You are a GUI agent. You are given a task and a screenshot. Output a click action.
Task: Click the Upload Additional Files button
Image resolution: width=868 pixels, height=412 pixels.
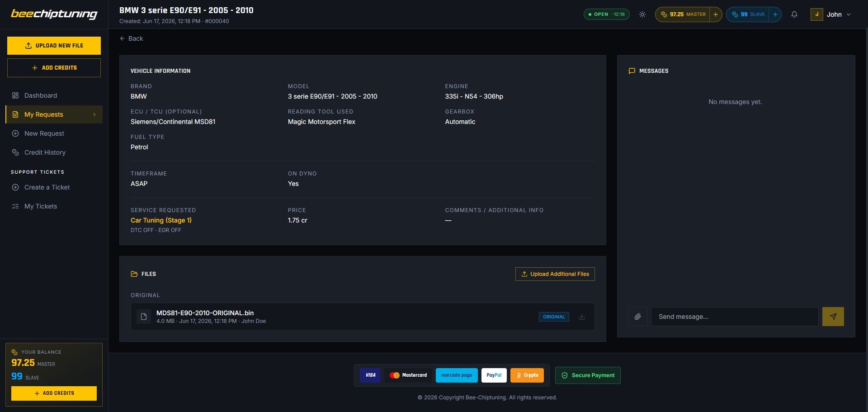pyautogui.click(x=555, y=274)
